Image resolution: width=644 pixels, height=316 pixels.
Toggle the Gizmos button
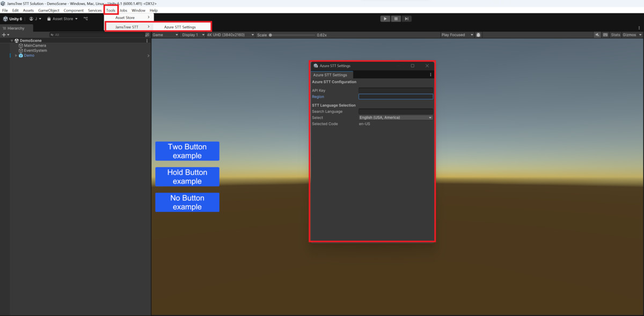coord(628,35)
